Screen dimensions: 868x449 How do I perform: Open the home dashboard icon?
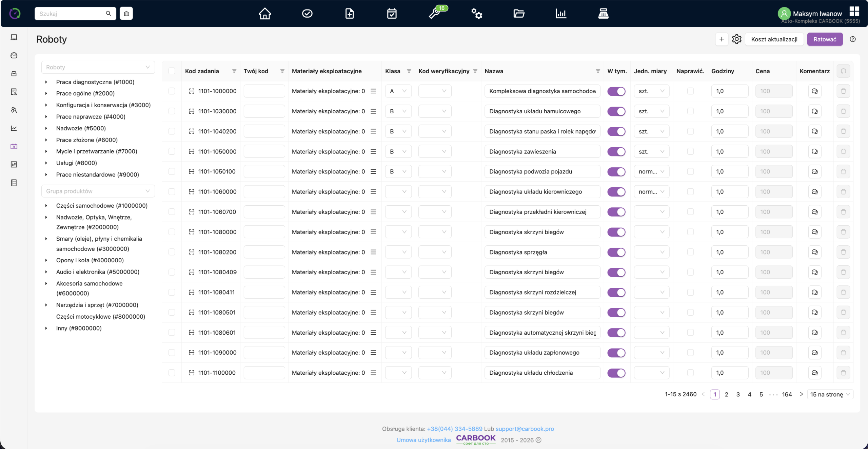(x=265, y=14)
